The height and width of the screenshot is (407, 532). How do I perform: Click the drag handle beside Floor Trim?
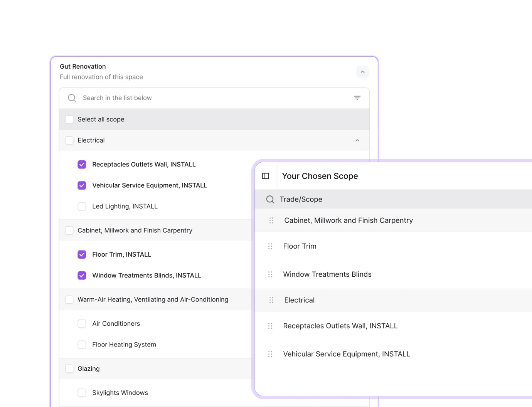click(x=270, y=246)
